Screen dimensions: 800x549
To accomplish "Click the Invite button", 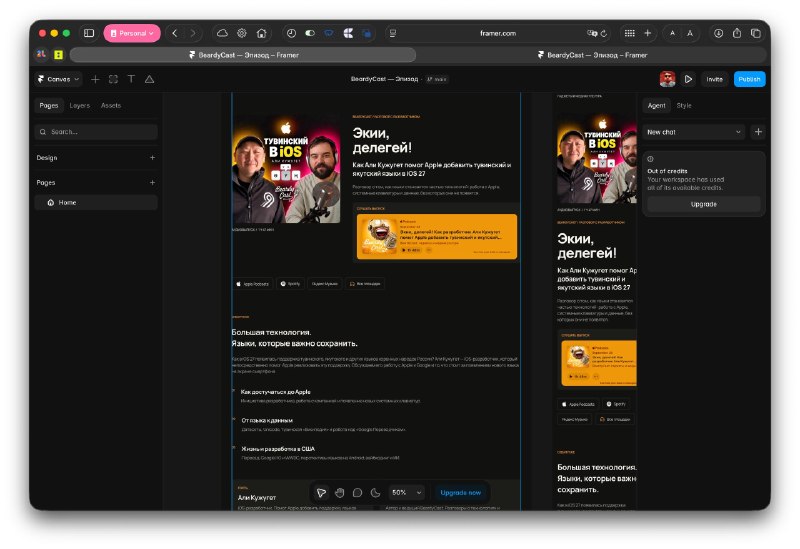I will click(714, 79).
